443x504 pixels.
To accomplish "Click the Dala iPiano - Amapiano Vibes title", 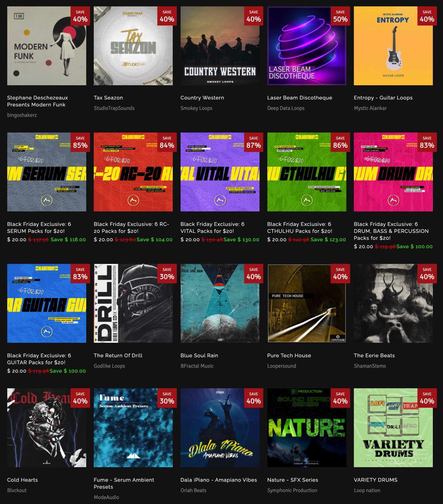I will (x=219, y=480).
